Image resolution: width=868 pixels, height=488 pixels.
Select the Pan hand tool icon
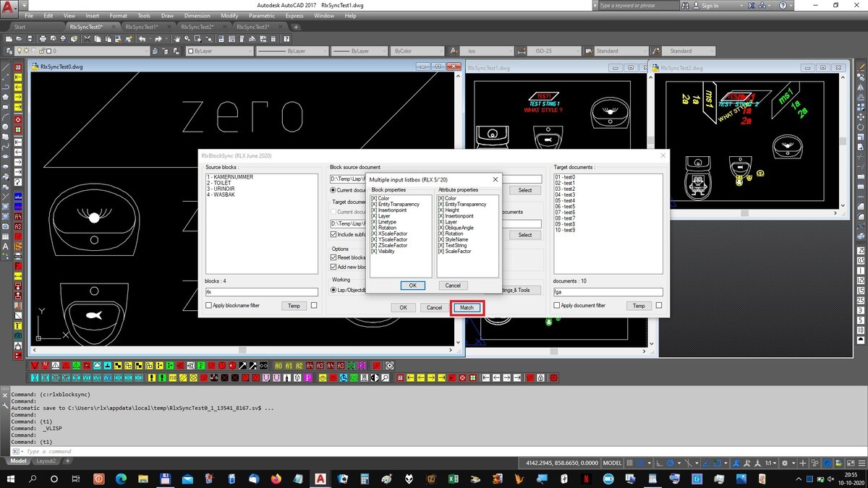(x=177, y=38)
